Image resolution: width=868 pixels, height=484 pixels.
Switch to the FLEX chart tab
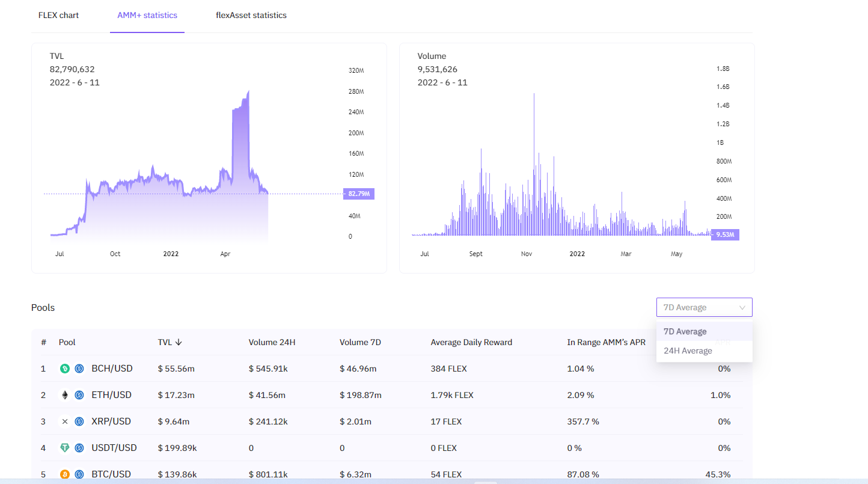click(x=58, y=15)
